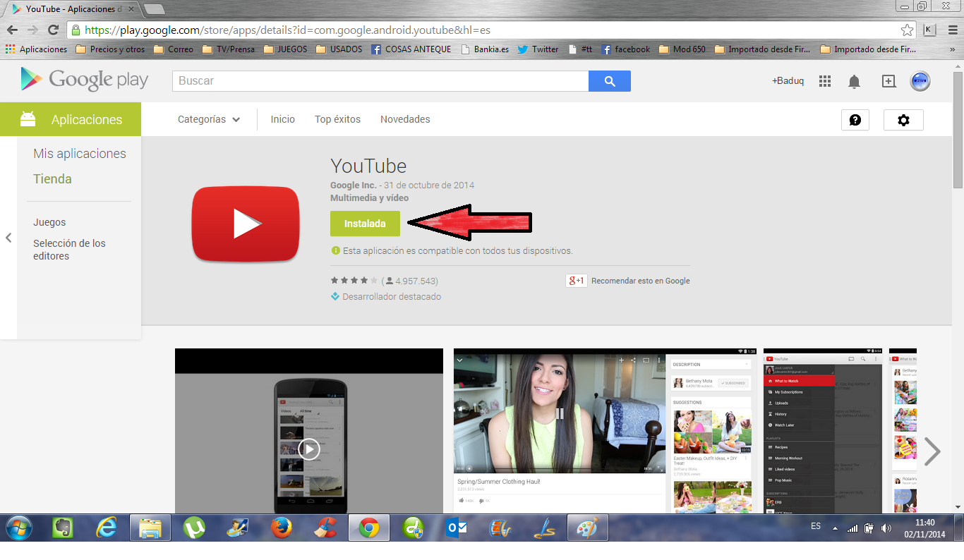Open settings gear in Play Store
This screenshot has height=560, width=964.
click(903, 120)
